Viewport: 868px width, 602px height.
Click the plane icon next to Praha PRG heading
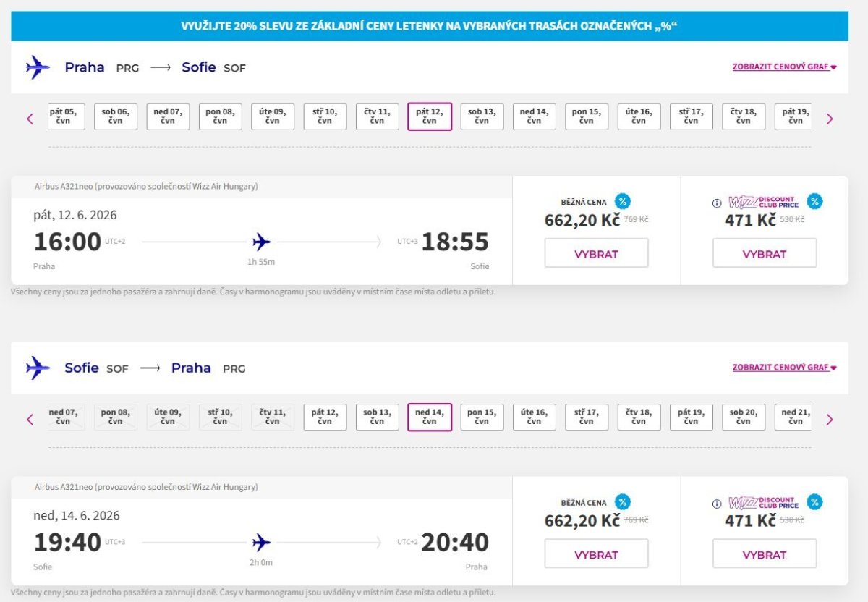point(38,67)
